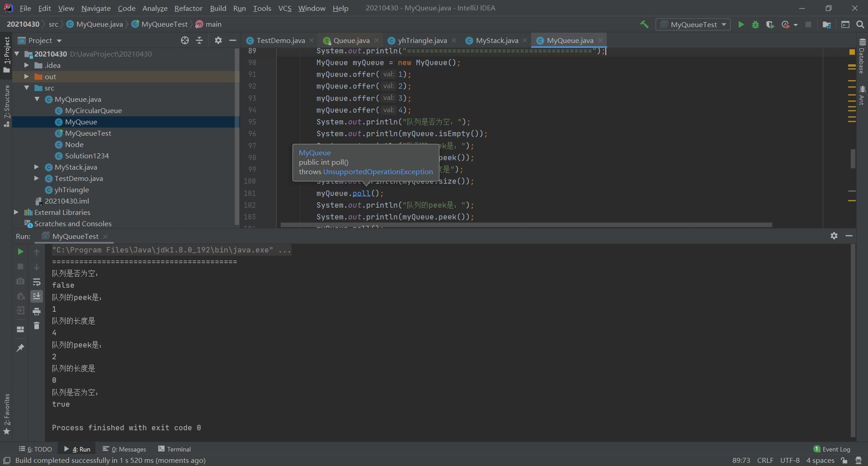This screenshot has height=466, width=868.
Task: Open the MyQueueTest run configuration dropdown
Action: point(693,24)
